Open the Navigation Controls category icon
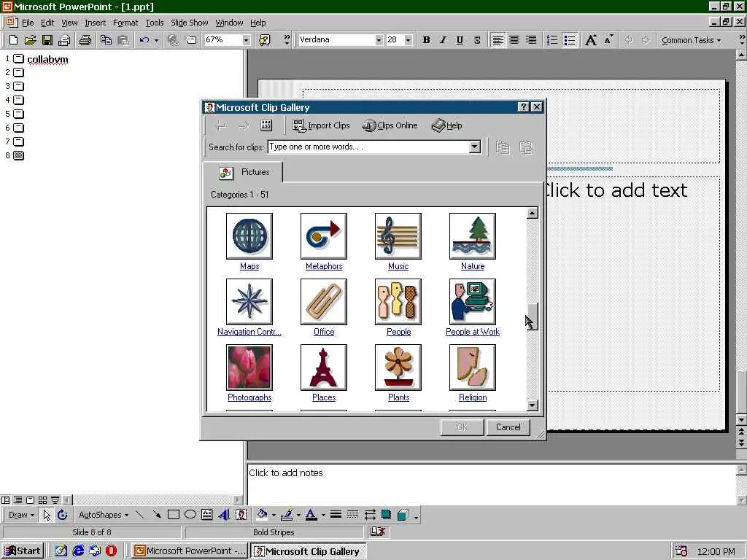 (249, 302)
